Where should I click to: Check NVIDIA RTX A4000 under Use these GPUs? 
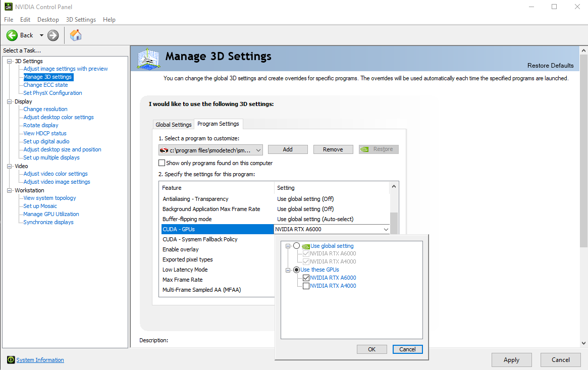point(306,286)
